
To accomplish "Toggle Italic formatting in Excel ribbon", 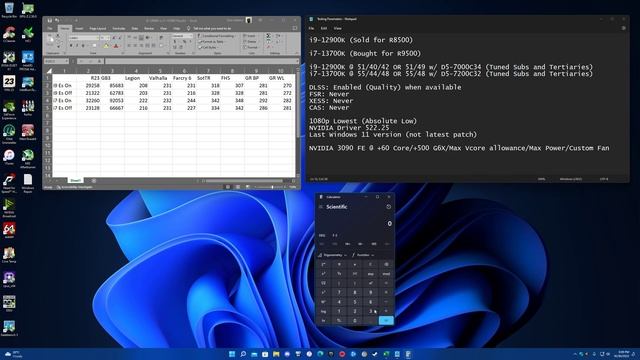I will pyautogui.click(x=77, y=46).
